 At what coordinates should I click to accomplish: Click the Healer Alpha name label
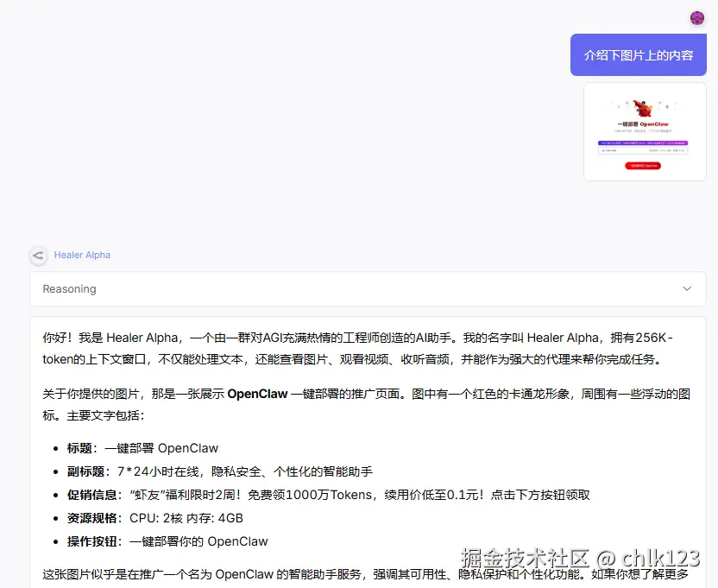click(82, 255)
